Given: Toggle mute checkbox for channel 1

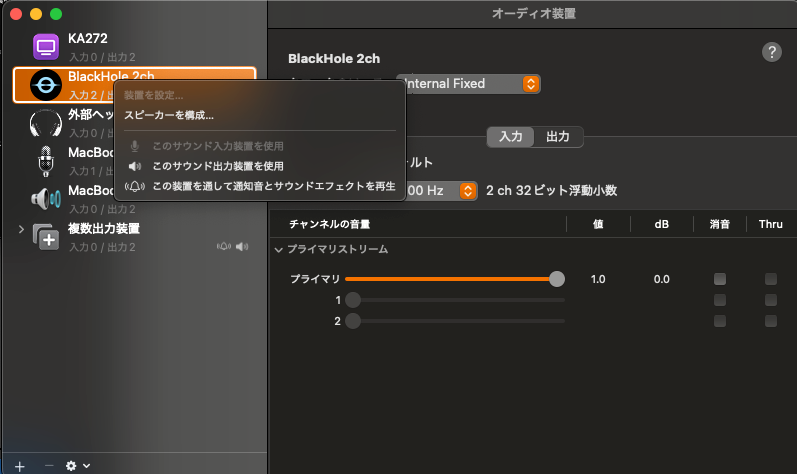Looking at the screenshot, I should pyautogui.click(x=720, y=300).
